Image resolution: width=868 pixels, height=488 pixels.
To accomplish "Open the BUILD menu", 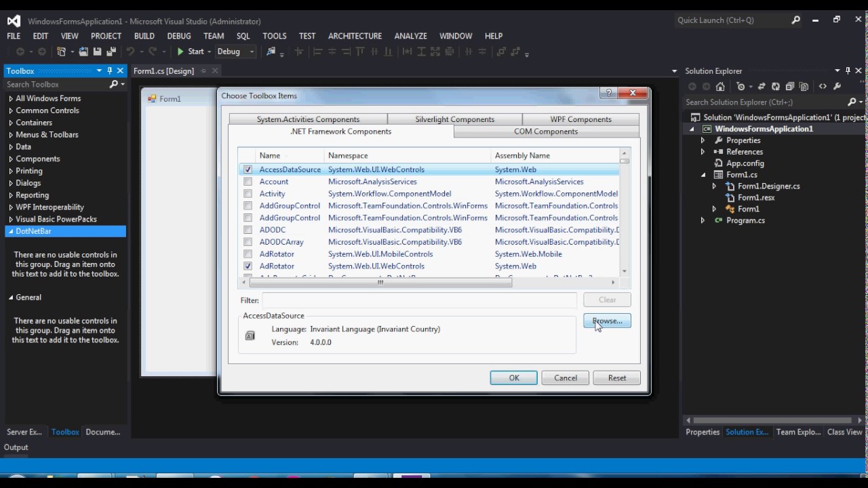I will click(144, 36).
